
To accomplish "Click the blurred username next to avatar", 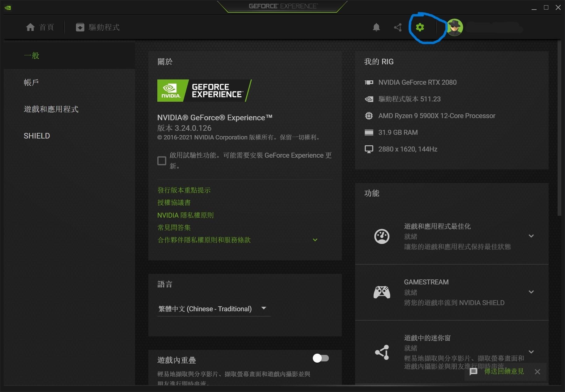I will click(x=494, y=28).
